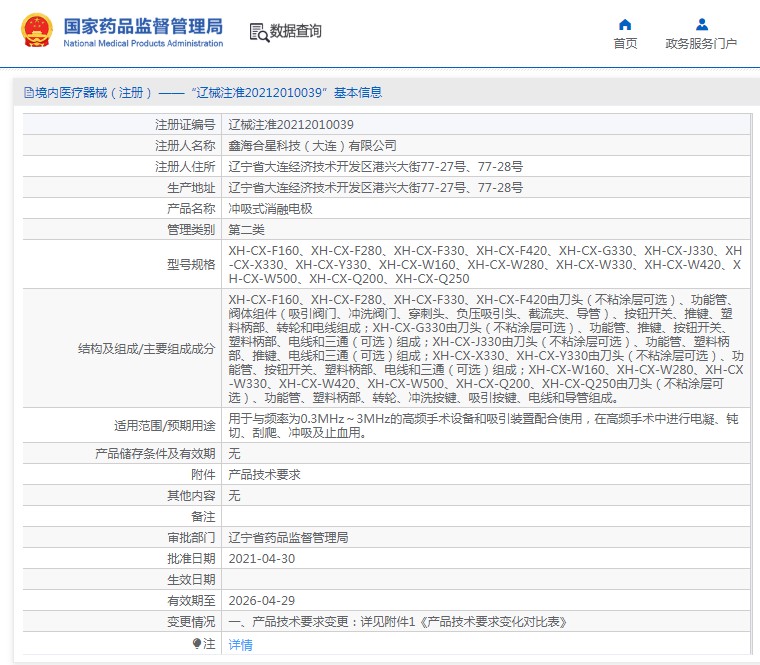Open the 数据查询 section label
The width and height of the screenshot is (760, 665).
pyautogui.click(x=296, y=31)
